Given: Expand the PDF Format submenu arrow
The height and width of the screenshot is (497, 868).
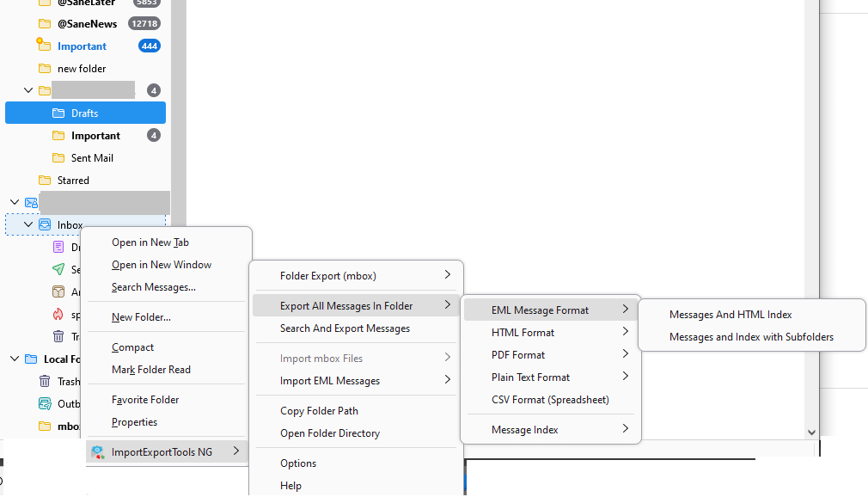Looking at the screenshot, I should pos(625,353).
